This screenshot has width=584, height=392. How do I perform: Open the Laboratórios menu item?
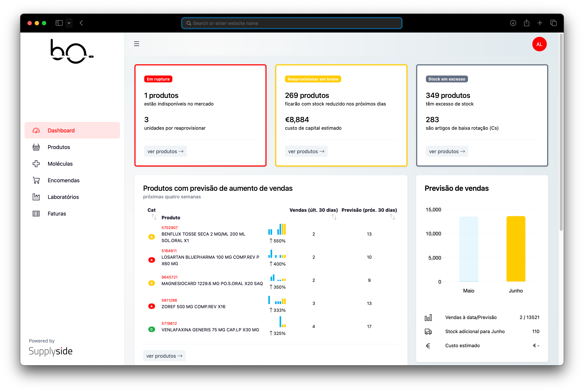point(63,197)
